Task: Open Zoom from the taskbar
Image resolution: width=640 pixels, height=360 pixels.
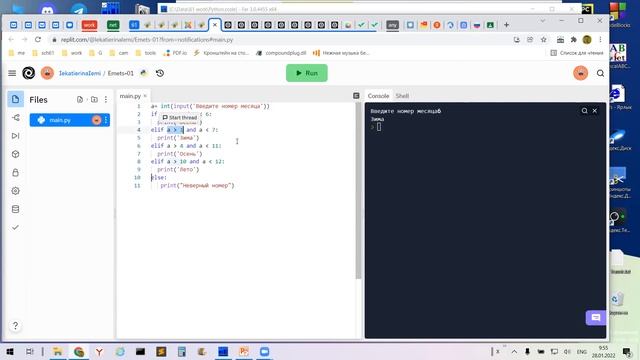Action: (x=264, y=351)
